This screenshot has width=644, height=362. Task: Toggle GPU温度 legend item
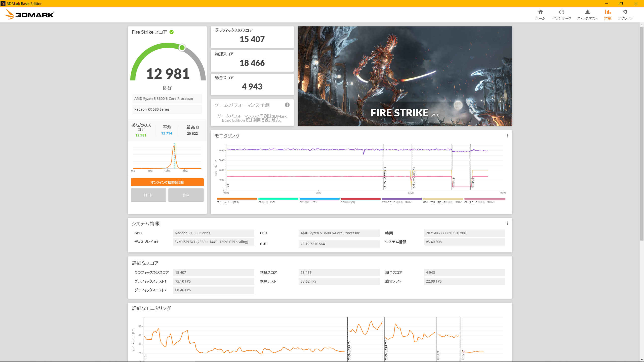click(319, 201)
